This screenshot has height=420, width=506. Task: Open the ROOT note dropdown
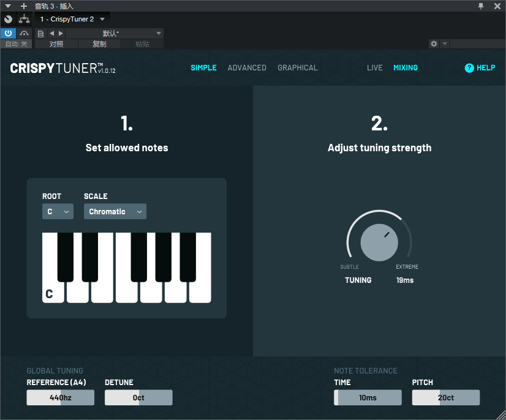[x=58, y=211]
